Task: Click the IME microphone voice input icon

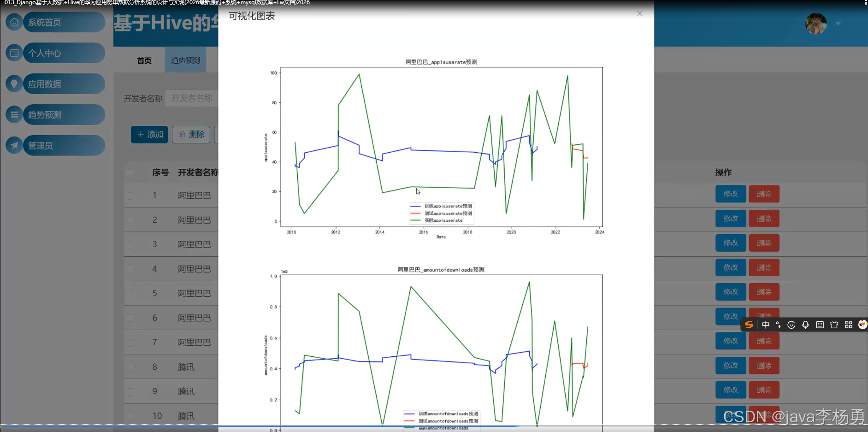Action: click(x=805, y=325)
